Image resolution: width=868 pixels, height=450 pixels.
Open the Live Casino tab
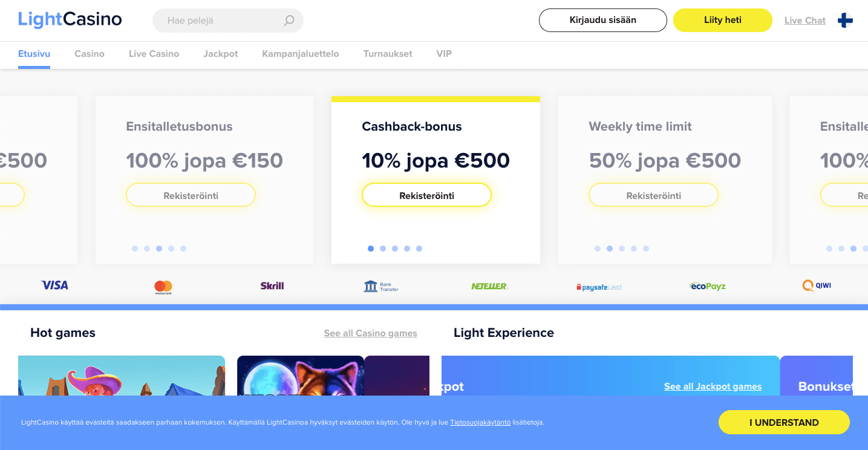point(154,54)
